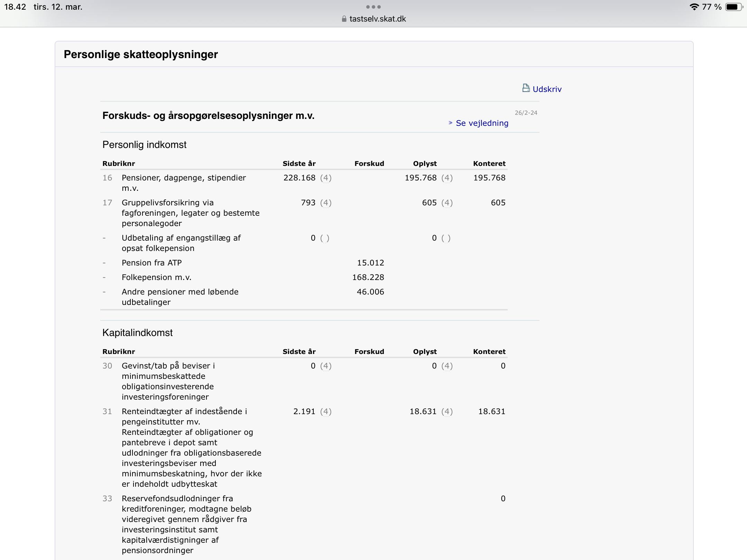Click code (4) beside 228.168 Sidste år
Image resolution: width=747 pixels, height=560 pixels.
[x=325, y=178]
